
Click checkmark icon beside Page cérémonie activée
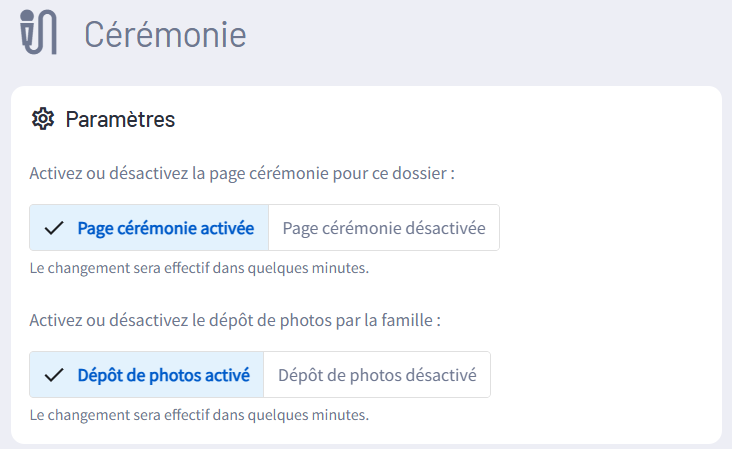pos(54,228)
